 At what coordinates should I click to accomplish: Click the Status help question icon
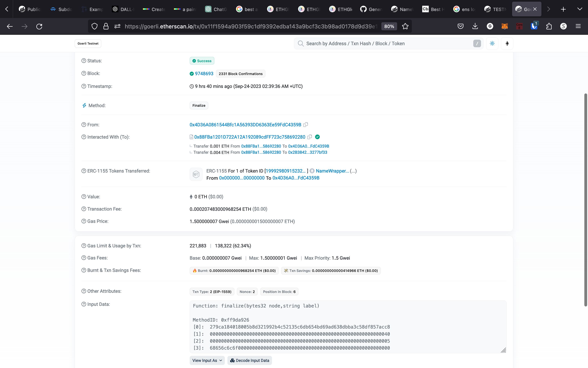pos(84,61)
